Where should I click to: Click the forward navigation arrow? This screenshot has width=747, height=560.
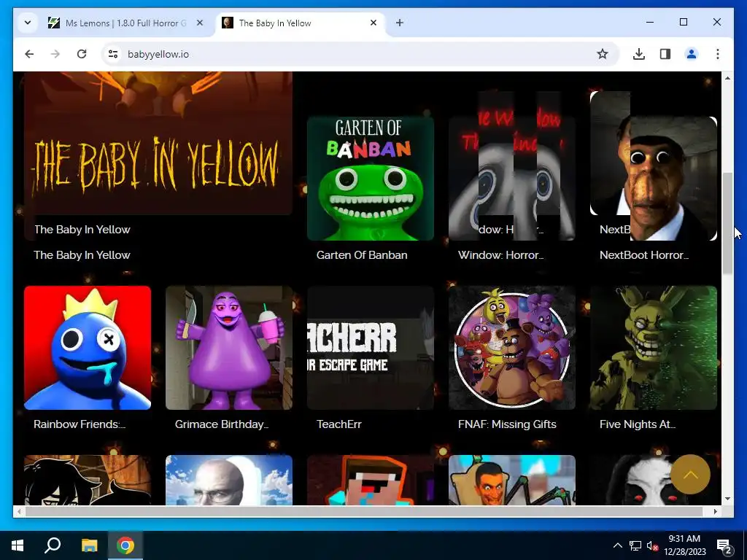pyautogui.click(x=55, y=54)
